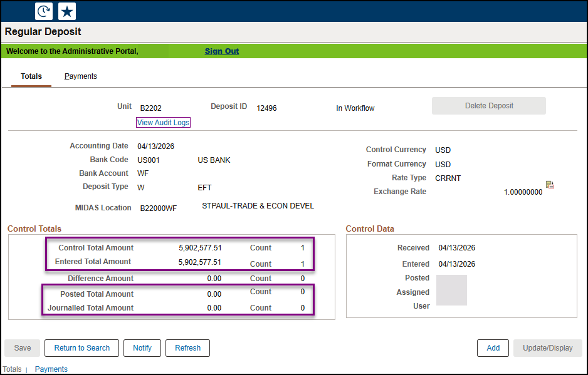This screenshot has width=588, height=375.
Task: Refresh the deposit page
Action: [x=187, y=347]
